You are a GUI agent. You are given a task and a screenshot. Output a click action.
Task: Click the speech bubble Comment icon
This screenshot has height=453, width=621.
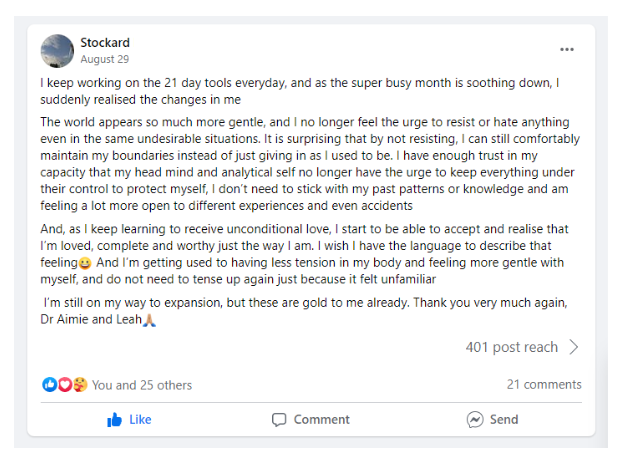279,420
